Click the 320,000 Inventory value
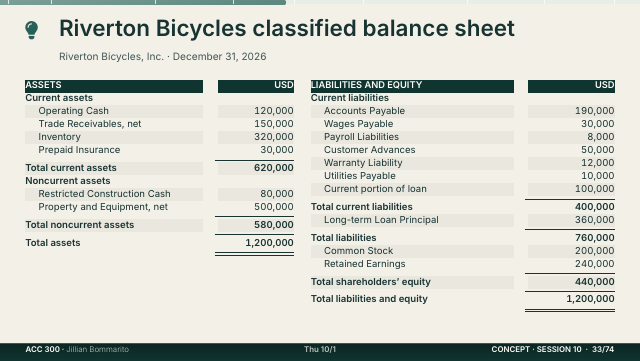 tap(274, 137)
